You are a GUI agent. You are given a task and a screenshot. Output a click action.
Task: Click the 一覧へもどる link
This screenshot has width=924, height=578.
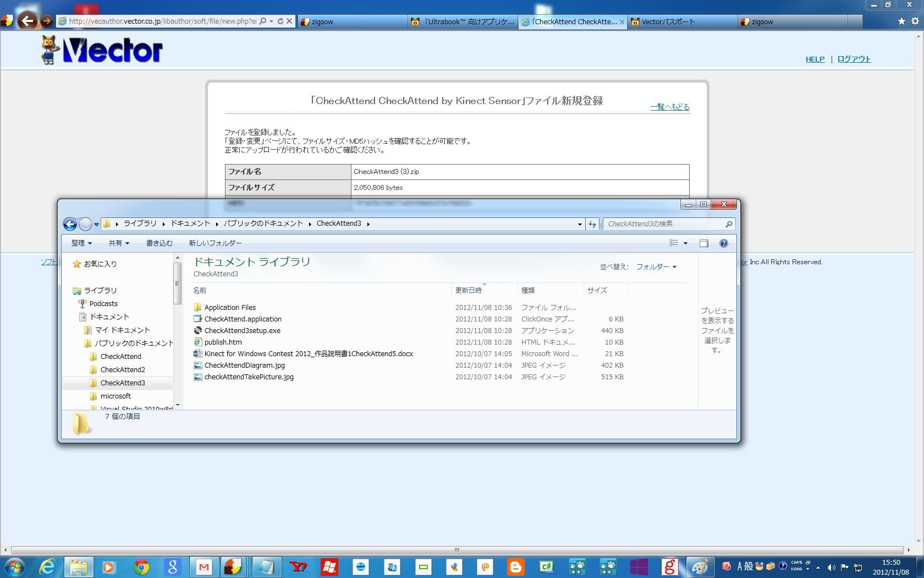coord(669,107)
